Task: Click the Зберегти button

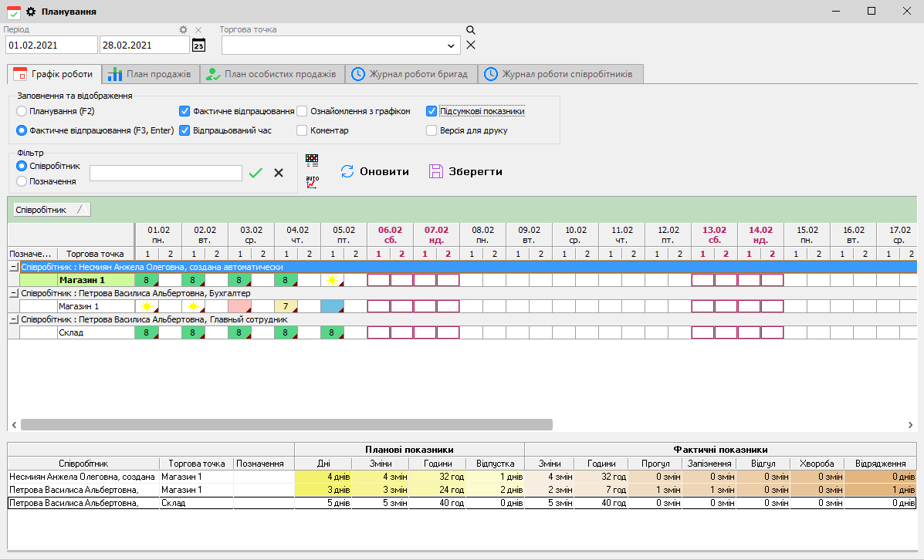Action: (x=465, y=171)
